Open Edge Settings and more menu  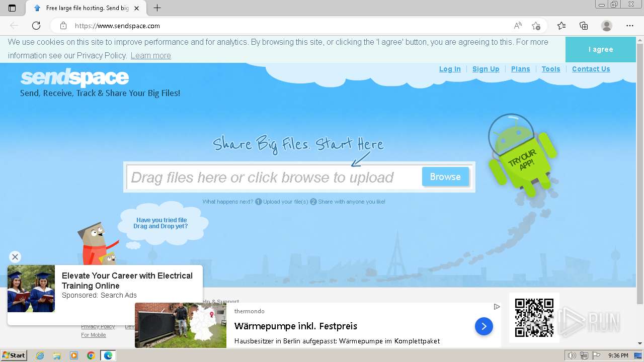630,26
